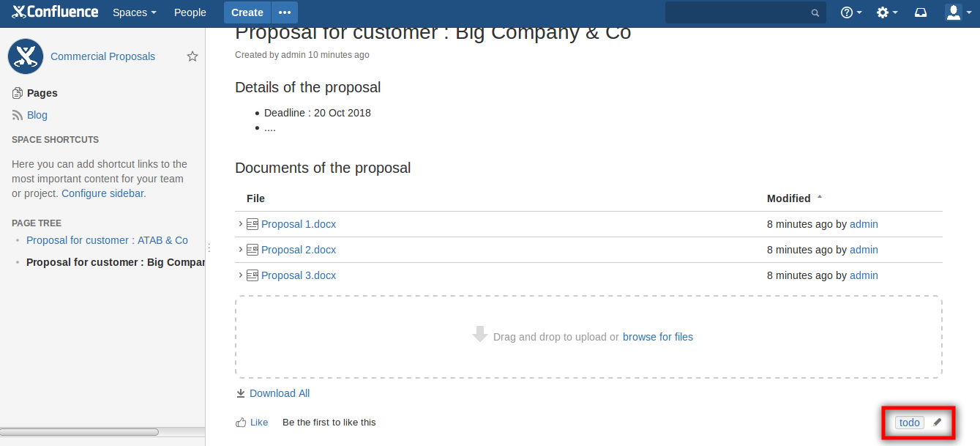Open the Spaces menu
This screenshot has width=980, height=446.
[134, 12]
